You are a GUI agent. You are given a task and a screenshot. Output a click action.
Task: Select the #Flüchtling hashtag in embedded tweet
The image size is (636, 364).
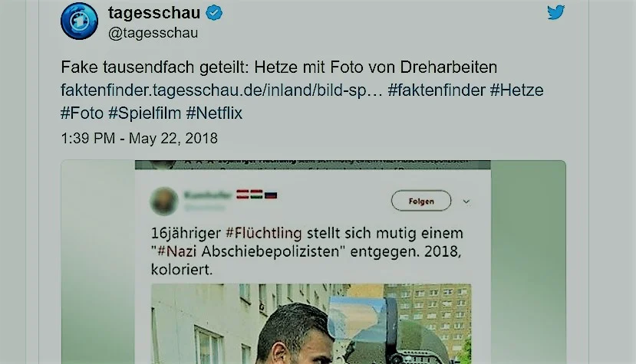[264, 233]
